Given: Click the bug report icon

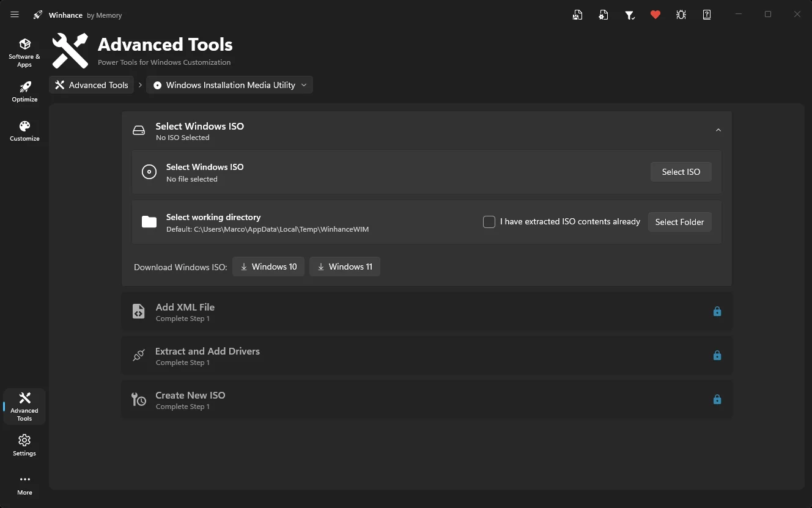Looking at the screenshot, I should click(x=681, y=15).
